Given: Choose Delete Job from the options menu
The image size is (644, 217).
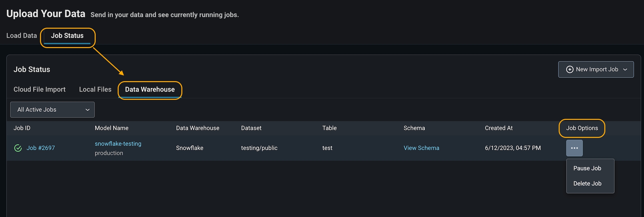Looking at the screenshot, I should (587, 183).
